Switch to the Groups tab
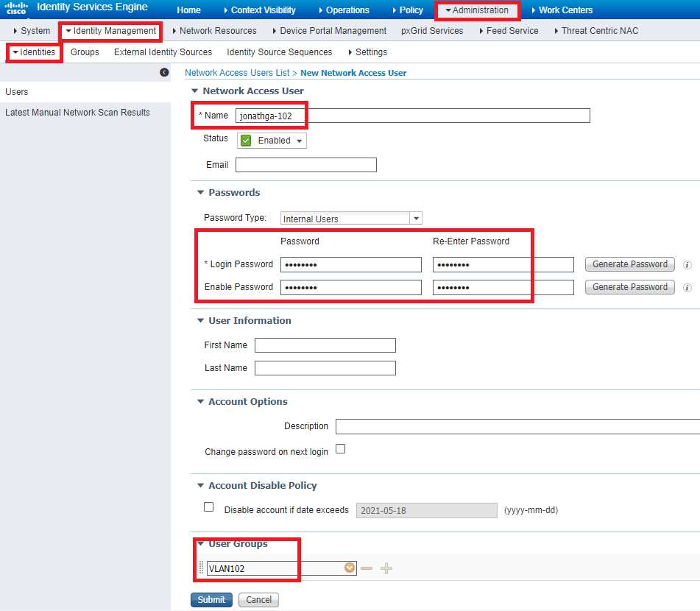Screen dimensions: 700x611 point(85,52)
